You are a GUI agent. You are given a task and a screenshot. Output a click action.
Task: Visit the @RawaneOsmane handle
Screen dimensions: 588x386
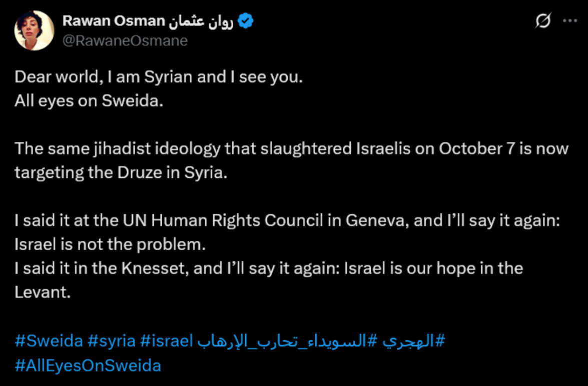click(125, 40)
